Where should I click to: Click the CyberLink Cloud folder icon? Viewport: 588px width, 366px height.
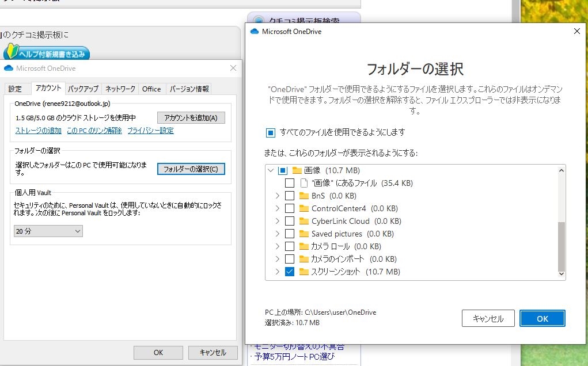[304, 221]
